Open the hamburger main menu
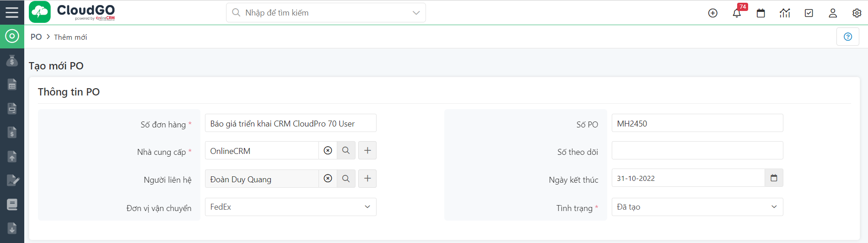The width and height of the screenshot is (868, 243). coord(12,12)
